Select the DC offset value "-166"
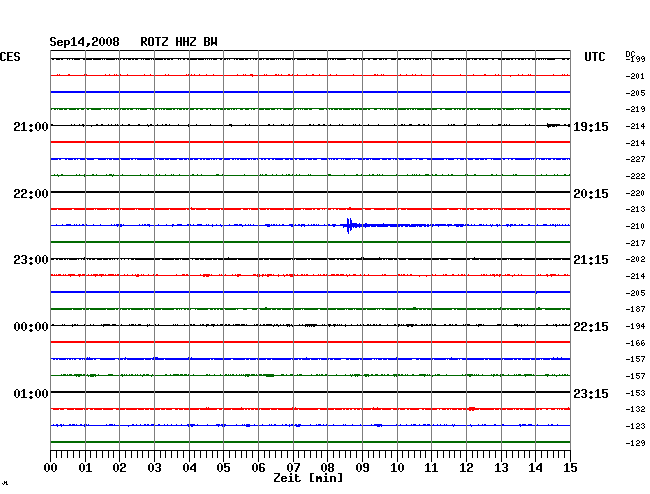This screenshot has height=494, width=650. point(635,343)
